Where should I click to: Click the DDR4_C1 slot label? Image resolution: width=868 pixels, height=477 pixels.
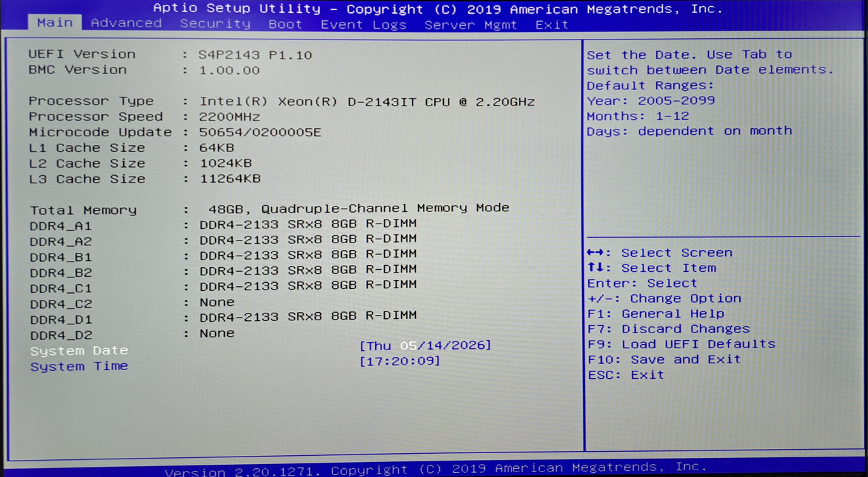click(61, 288)
